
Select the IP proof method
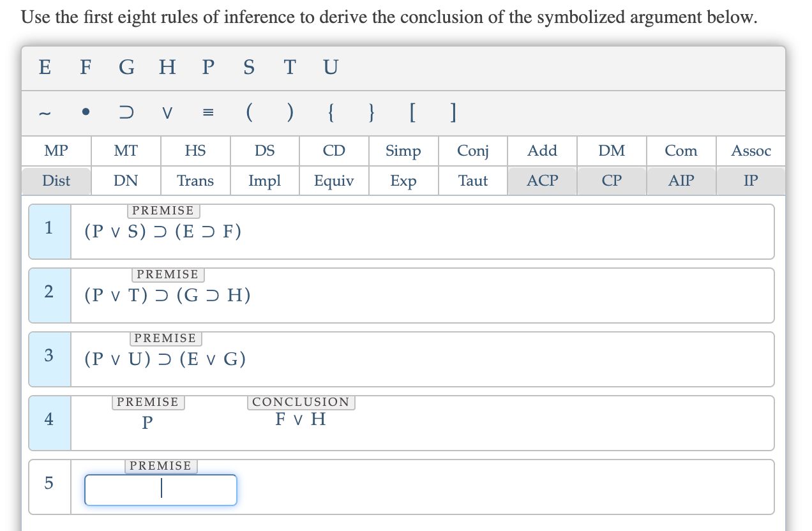pos(751,181)
